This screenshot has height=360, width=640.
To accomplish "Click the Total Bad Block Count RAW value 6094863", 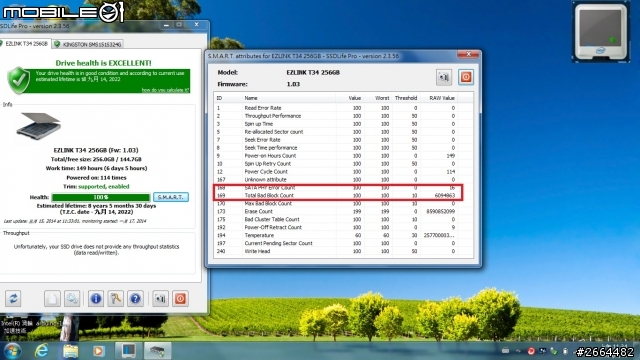I will (444, 196).
